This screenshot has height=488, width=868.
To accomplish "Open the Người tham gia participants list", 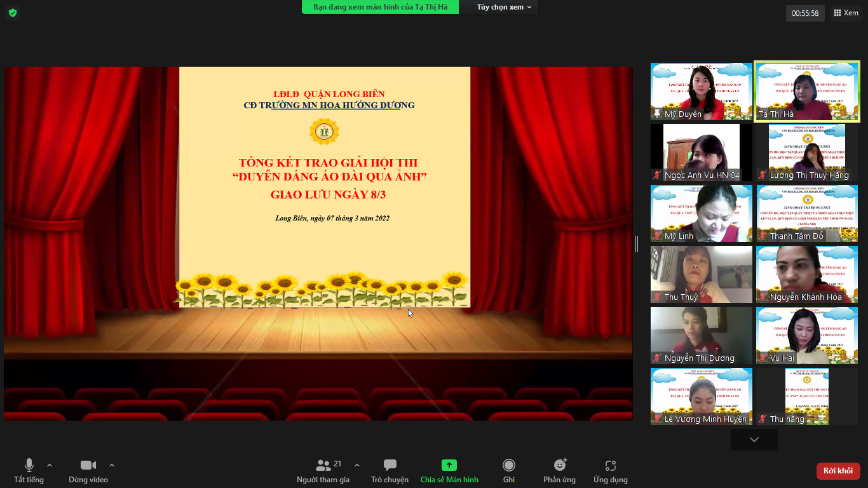I will pos(323,471).
